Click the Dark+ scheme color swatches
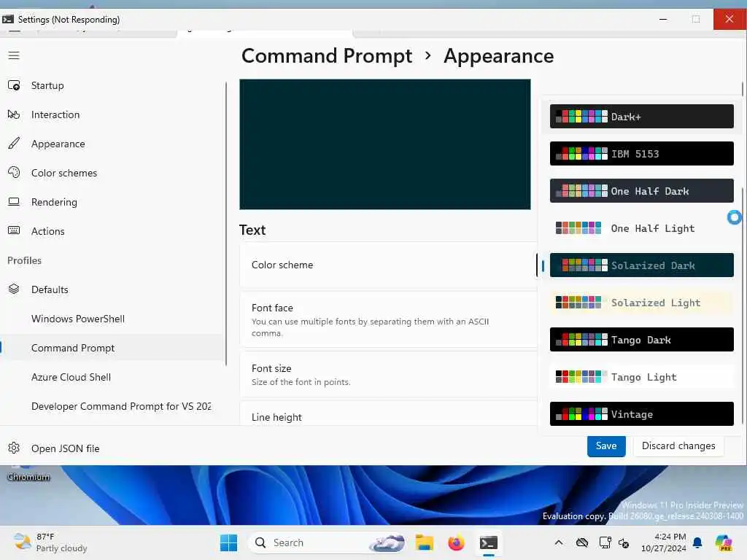Image resolution: width=747 pixels, height=560 pixels. coord(581,116)
